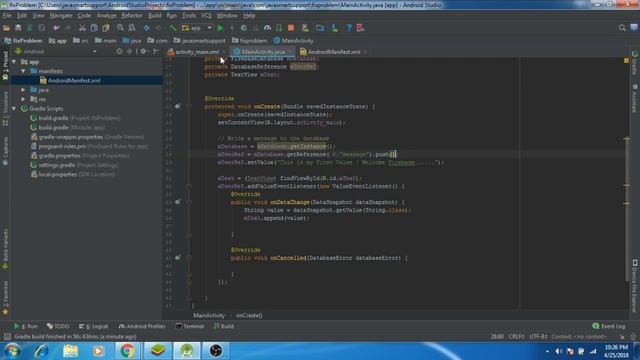Viewport: 640px width, 360px height.
Task: Toggle the Captures tool window on left edge
Action: pos(5,151)
